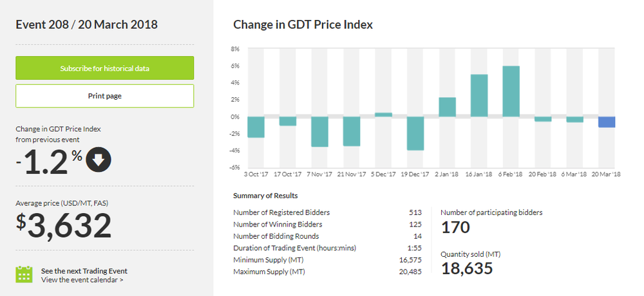The width and height of the screenshot is (644, 296).
Task: Click the Event 208 / 20 March 2018 title
Action: (86, 24)
